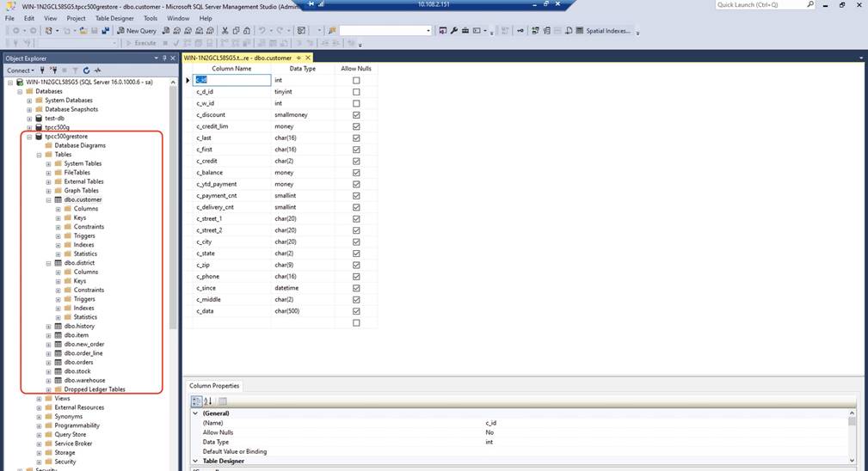Click the New Query toolbar button
Viewport: 868px width, 471px height.
[137, 31]
